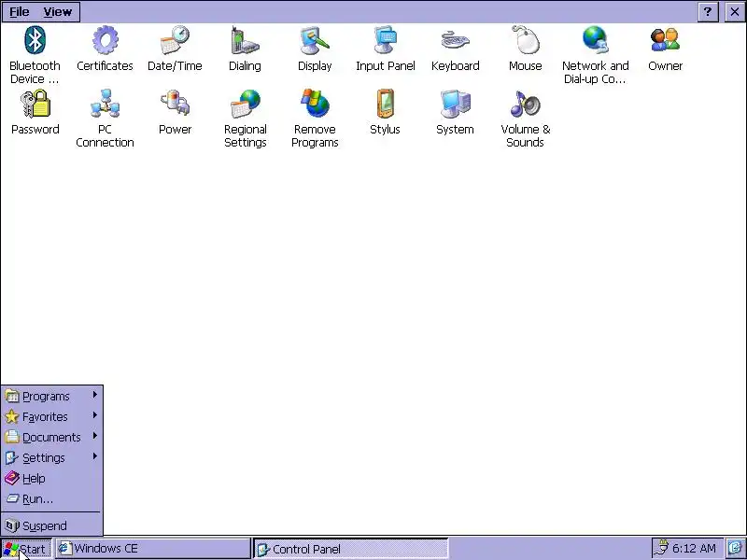Click the 6:12 AM taskbar clock
The width and height of the screenshot is (747, 560).
pos(694,549)
